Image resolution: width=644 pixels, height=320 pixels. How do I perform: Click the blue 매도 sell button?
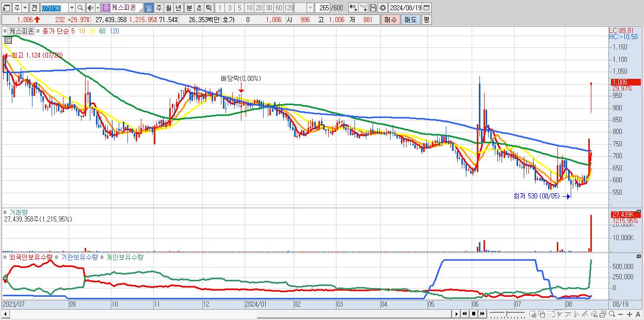[410, 20]
